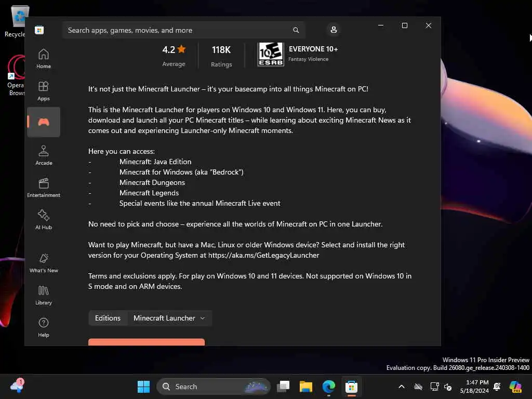532x399 pixels.
Task: Open the Home section in Store sidebar
Action: 44,59
